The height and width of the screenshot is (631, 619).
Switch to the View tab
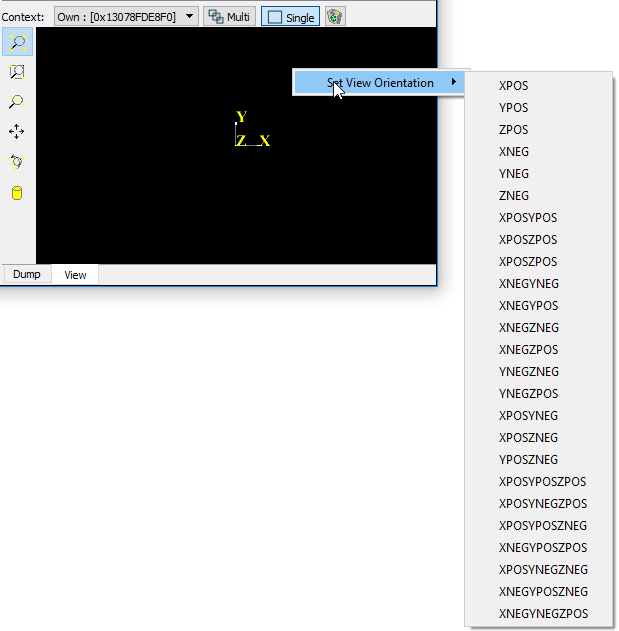(75, 275)
